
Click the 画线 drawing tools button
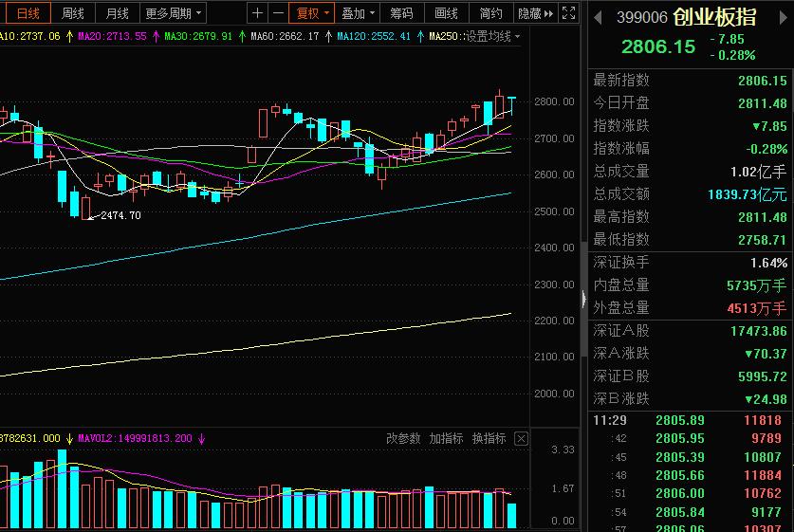click(446, 13)
